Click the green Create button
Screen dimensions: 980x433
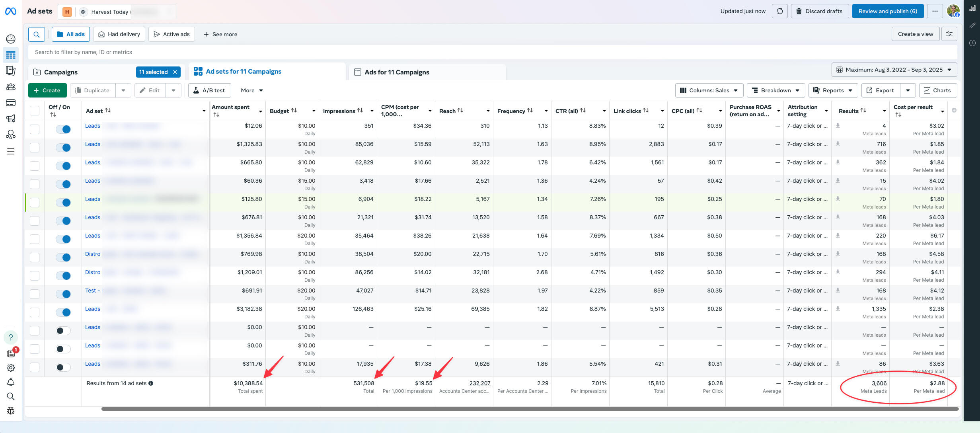pos(47,90)
